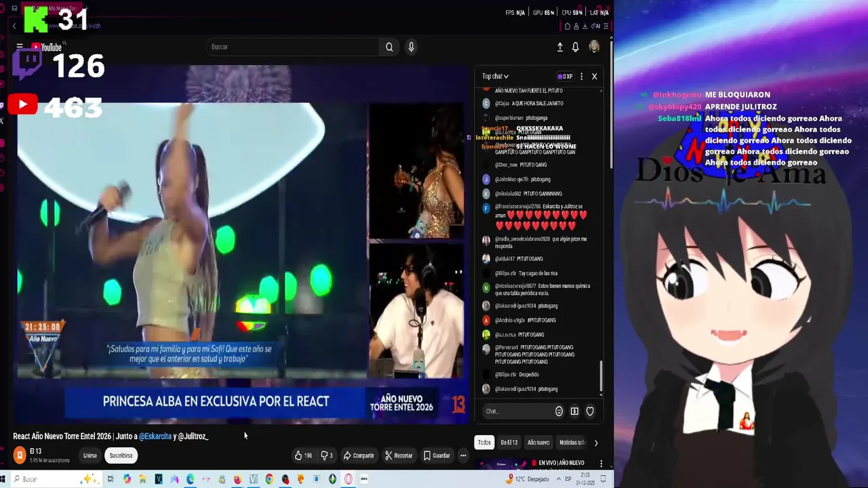Open El 13 channel name
Viewport: 868px width, 488px height.
[35, 451]
